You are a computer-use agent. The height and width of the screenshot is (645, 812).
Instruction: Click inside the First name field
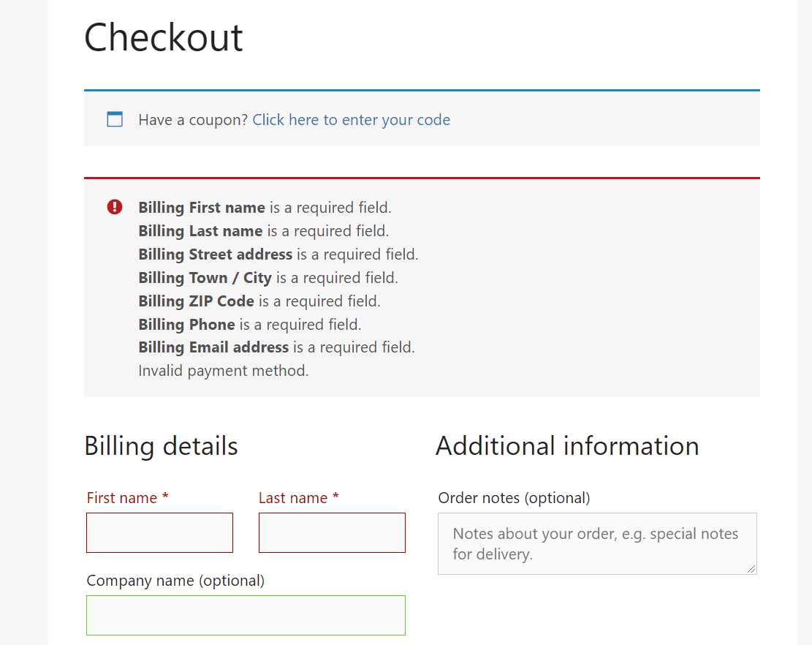(159, 532)
